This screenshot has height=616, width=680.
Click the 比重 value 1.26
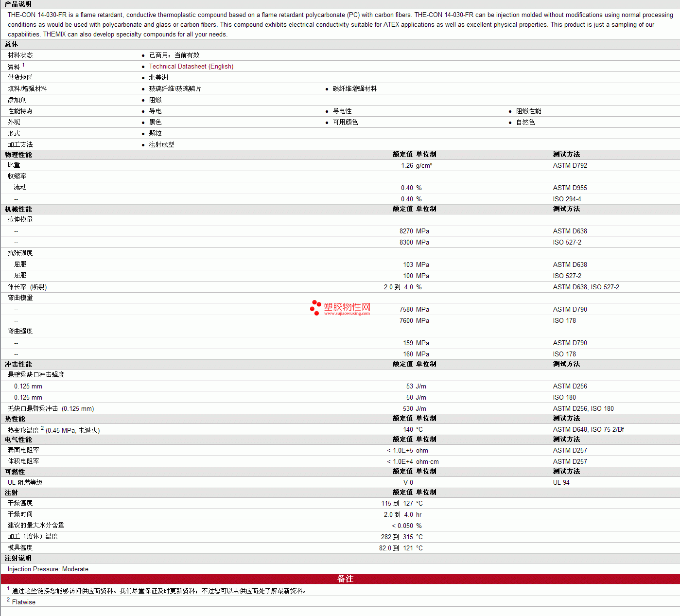[x=407, y=166]
